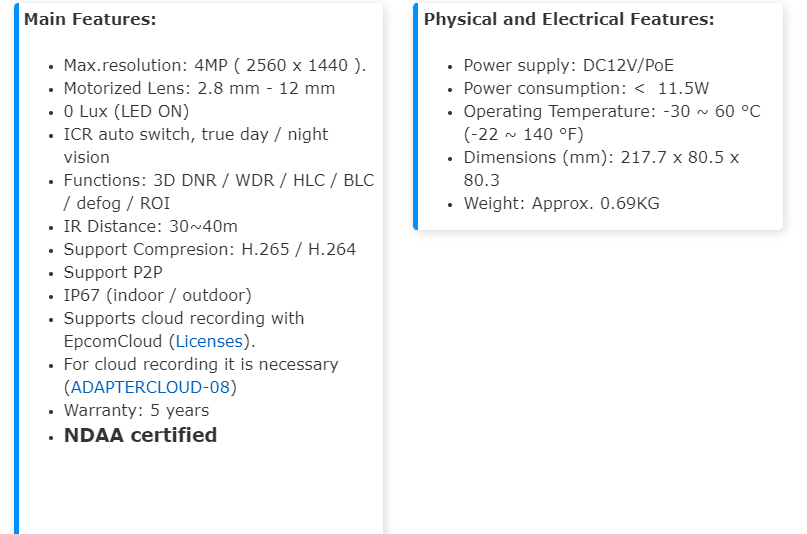This screenshot has width=807, height=534.
Task: Select the Power consumption 11.5W item
Action: point(586,88)
